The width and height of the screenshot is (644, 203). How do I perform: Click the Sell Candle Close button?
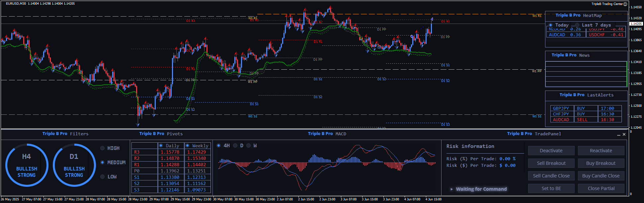pyautogui.click(x=551, y=176)
